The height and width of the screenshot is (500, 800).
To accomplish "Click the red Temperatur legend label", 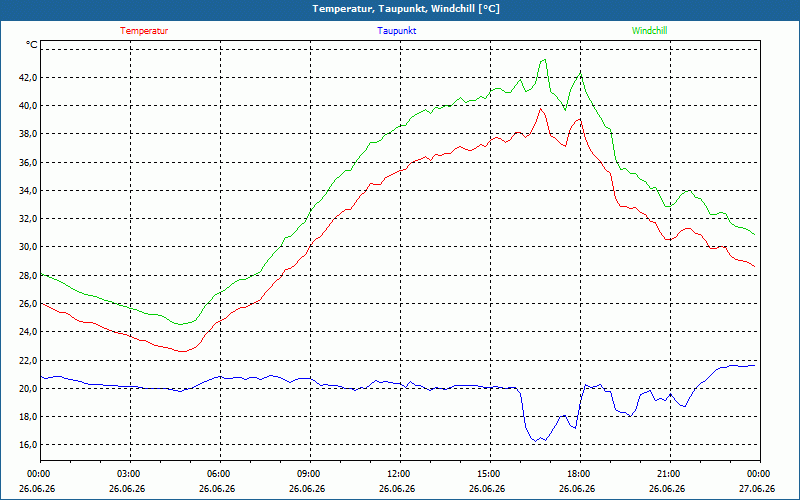I will click(x=144, y=31).
